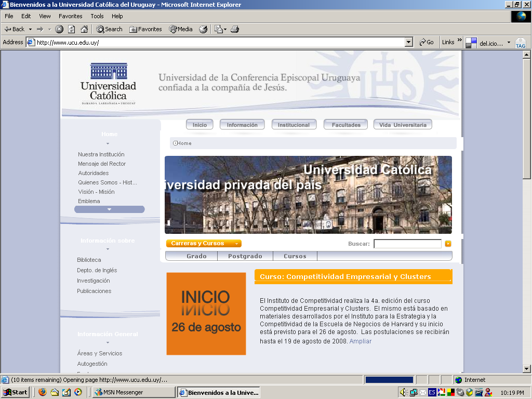
Task: Open the Windows Start menu
Action: click(16, 392)
